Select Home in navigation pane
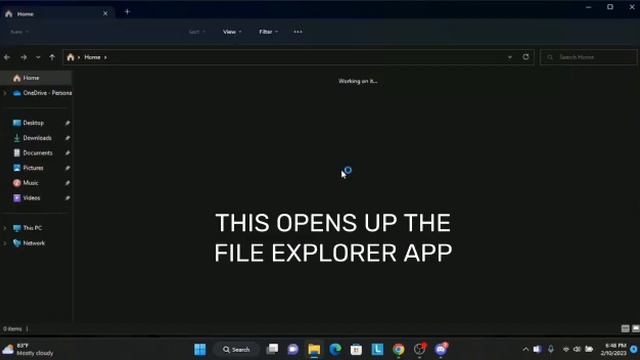 (36, 78)
